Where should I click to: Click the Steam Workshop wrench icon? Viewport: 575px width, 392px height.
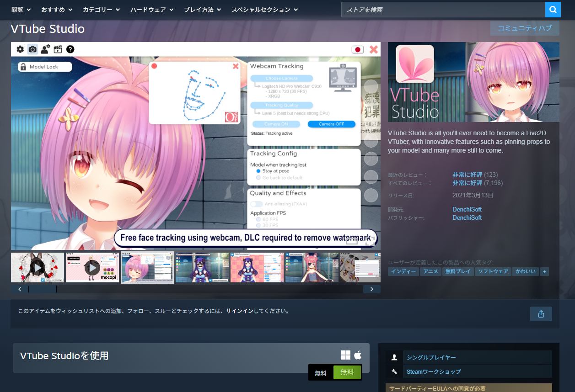pyautogui.click(x=394, y=371)
